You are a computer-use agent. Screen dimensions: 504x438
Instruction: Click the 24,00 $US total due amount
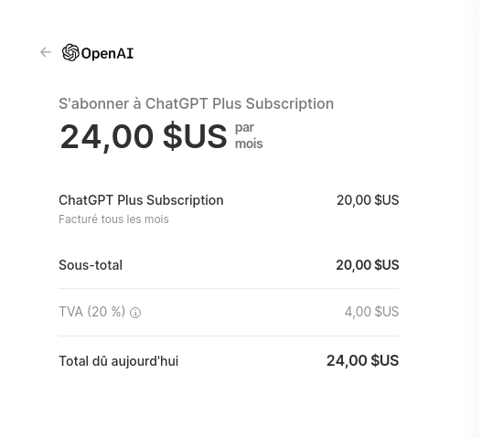click(x=362, y=360)
